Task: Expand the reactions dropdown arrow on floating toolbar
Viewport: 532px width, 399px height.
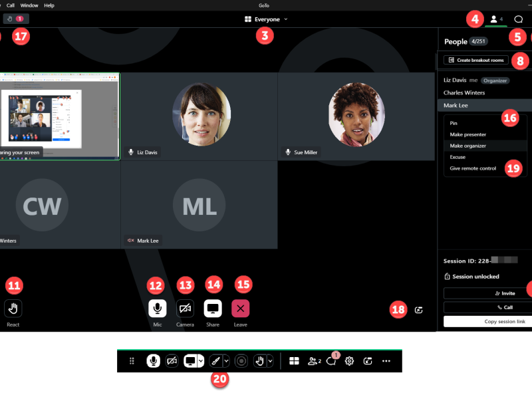Action: (271, 361)
